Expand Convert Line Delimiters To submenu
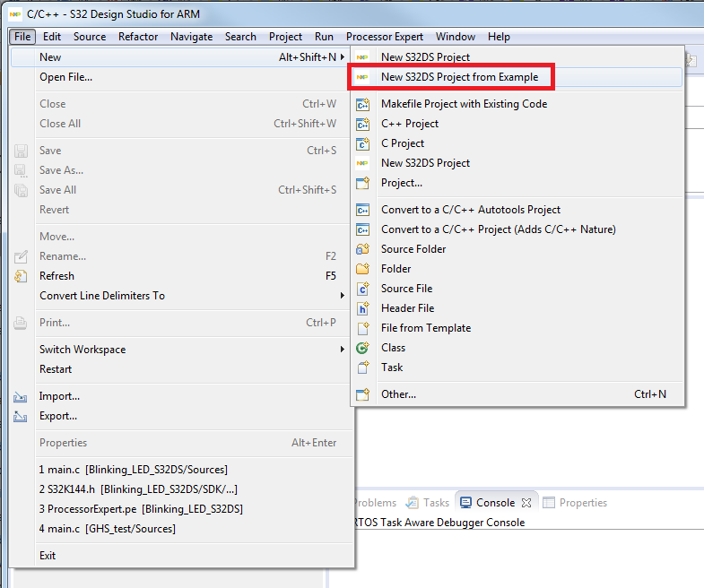 (x=342, y=296)
